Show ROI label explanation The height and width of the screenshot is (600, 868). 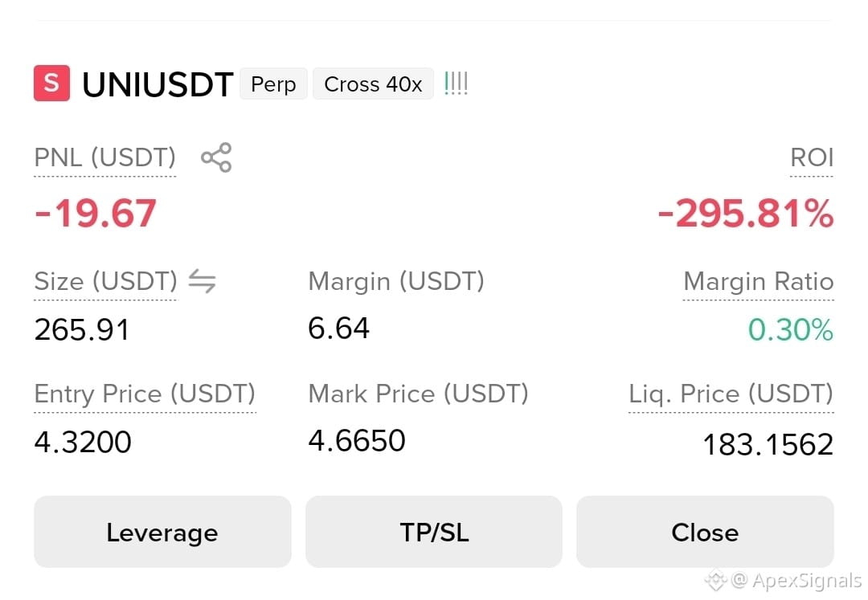coord(812,158)
